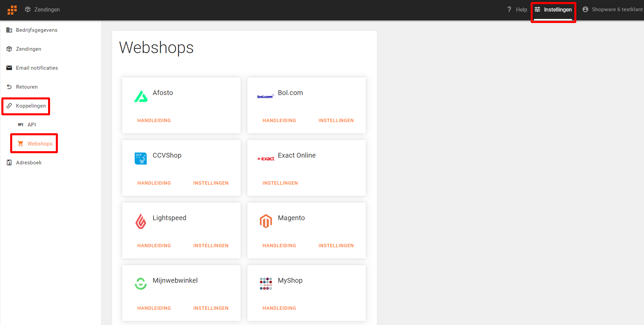Image resolution: width=644 pixels, height=325 pixels.
Task: Click the Mijnwebwinkel green logo
Action: pyautogui.click(x=141, y=284)
